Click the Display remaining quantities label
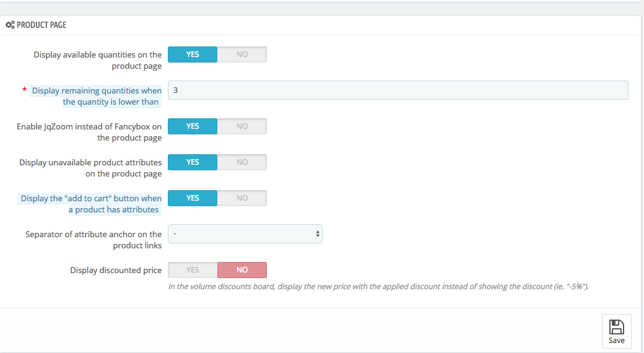 coord(96,96)
